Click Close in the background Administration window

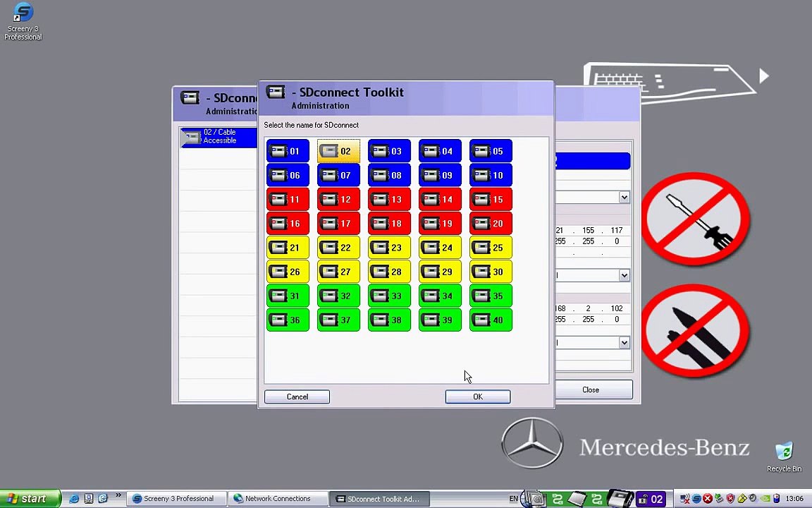(x=593, y=389)
